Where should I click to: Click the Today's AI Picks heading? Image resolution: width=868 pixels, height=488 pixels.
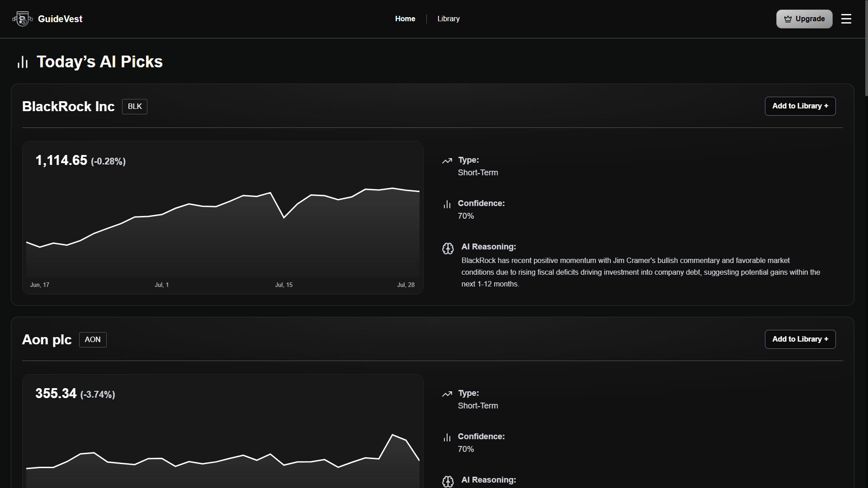click(x=99, y=62)
